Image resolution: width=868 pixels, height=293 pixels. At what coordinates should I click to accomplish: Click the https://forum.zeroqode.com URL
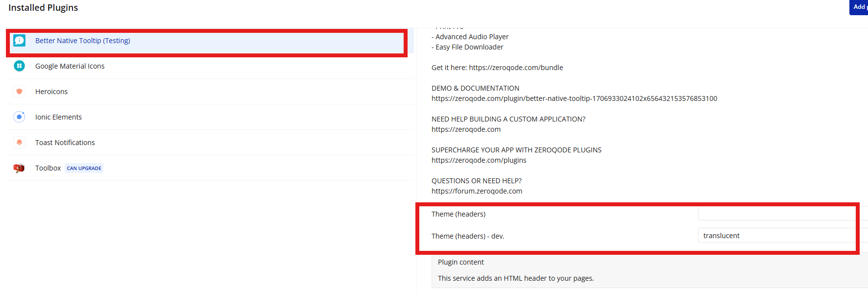point(477,191)
